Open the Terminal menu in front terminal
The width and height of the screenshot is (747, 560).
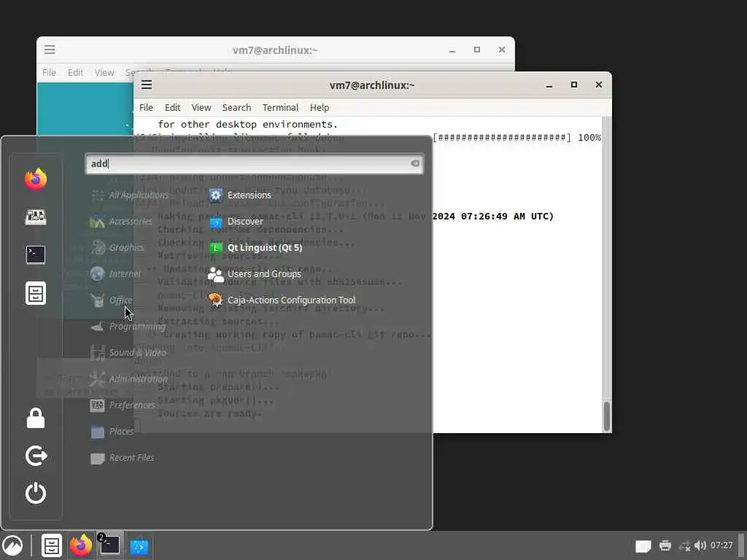(280, 108)
